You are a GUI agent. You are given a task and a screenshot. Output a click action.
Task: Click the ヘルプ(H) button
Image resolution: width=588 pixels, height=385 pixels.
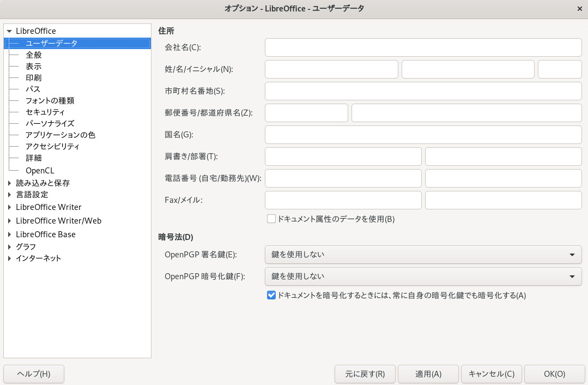point(34,374)
